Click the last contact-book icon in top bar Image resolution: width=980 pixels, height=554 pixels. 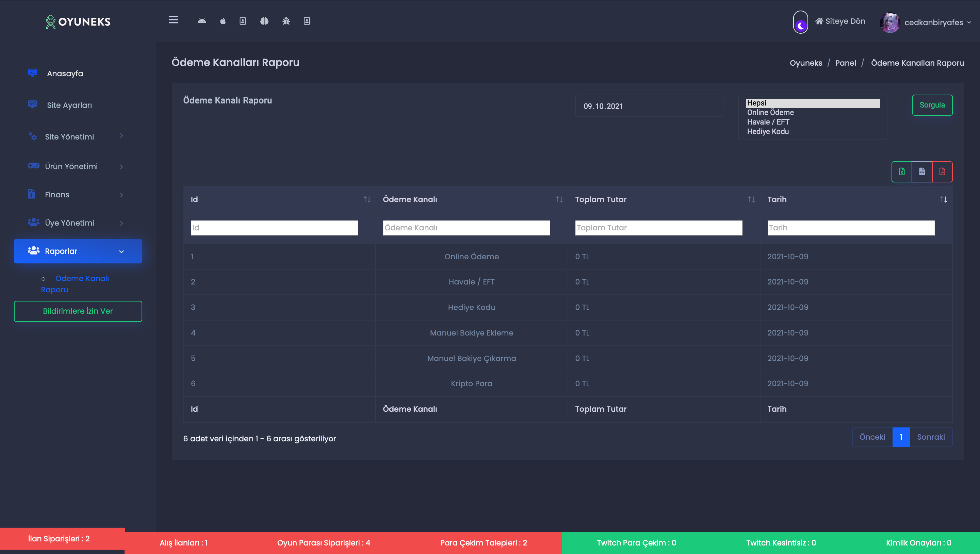pos(307,21)
